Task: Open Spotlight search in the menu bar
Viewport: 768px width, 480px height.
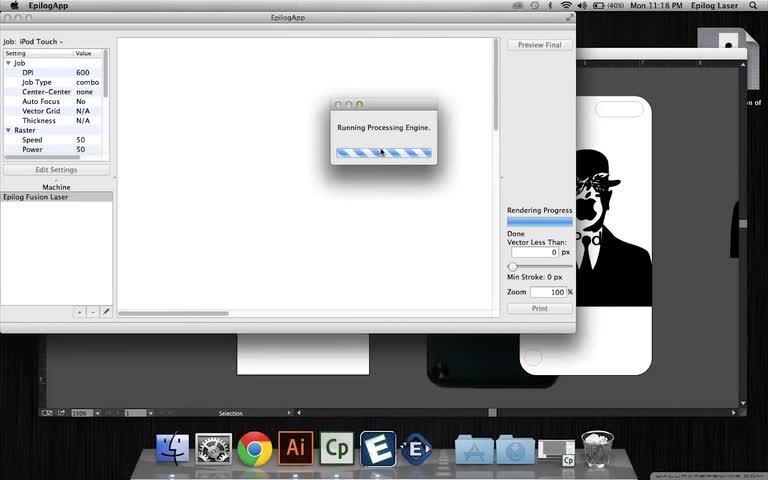Action: pos(753,5)
